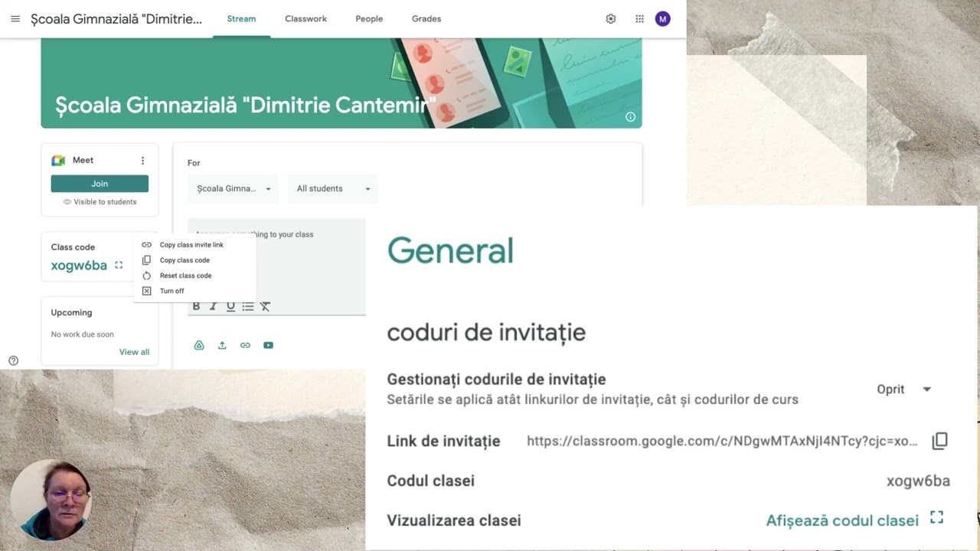Image resolution: width=980 pixels, height=551 pixels.
Task: Open the help question mark icon
Action: pyautogui.click(x=13, y=360)
